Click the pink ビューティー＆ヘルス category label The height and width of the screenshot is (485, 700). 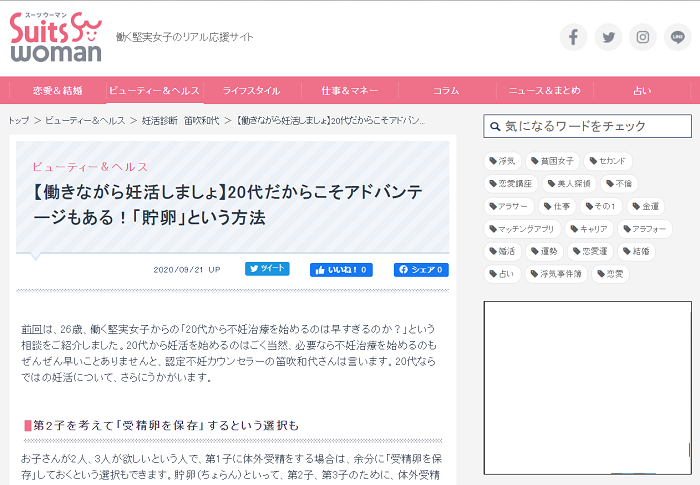(90, 166)
